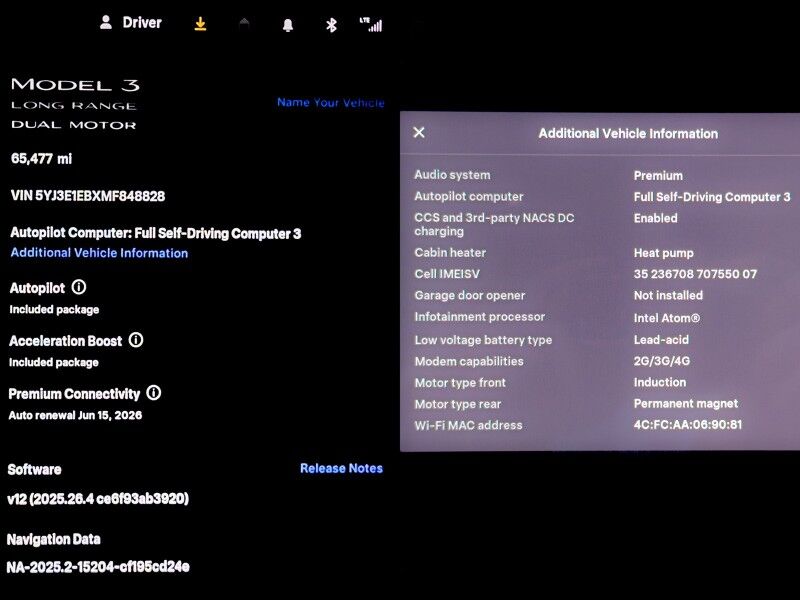Viewport: 800px width, 600px height.
Task: Tap the Long Range trim text
Action: pyautogui.click(x=73, y=106)
